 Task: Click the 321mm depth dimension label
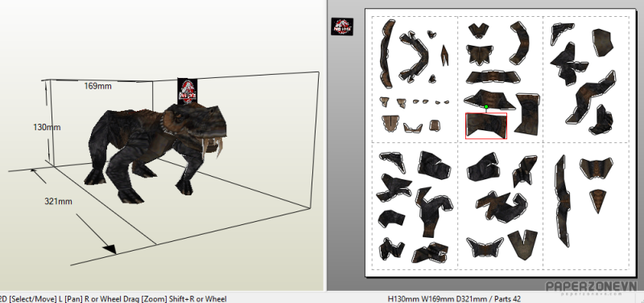click(59, 201)
